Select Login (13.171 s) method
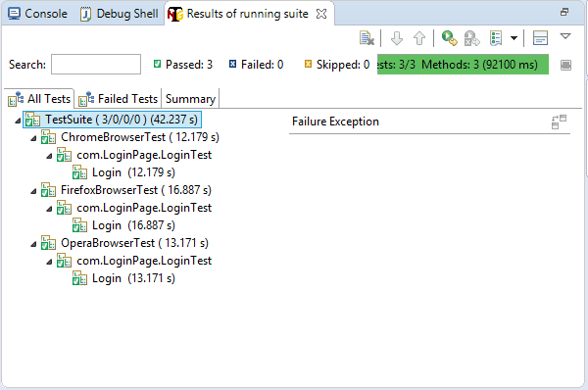 pyautogui.click(x=123, y=278)
